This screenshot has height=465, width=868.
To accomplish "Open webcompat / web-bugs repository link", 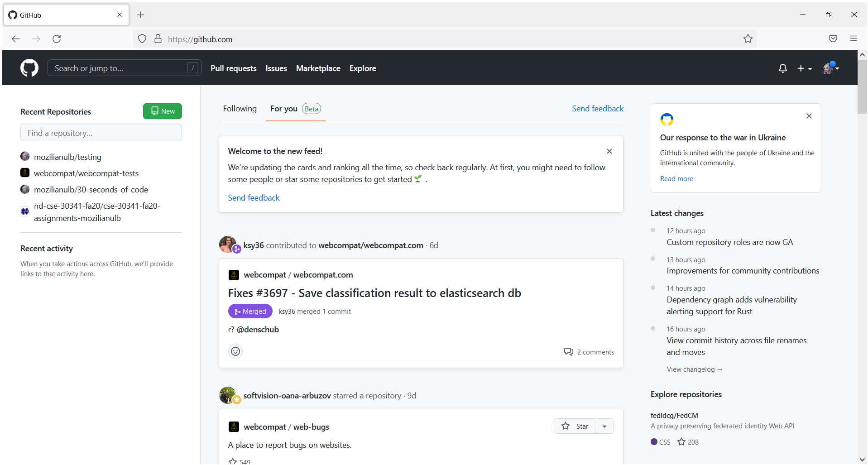I will click(x=286, y=427).
